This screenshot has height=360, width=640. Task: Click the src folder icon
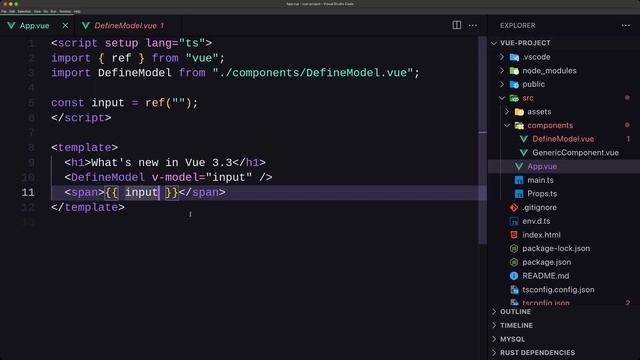[x=514, y=98]
